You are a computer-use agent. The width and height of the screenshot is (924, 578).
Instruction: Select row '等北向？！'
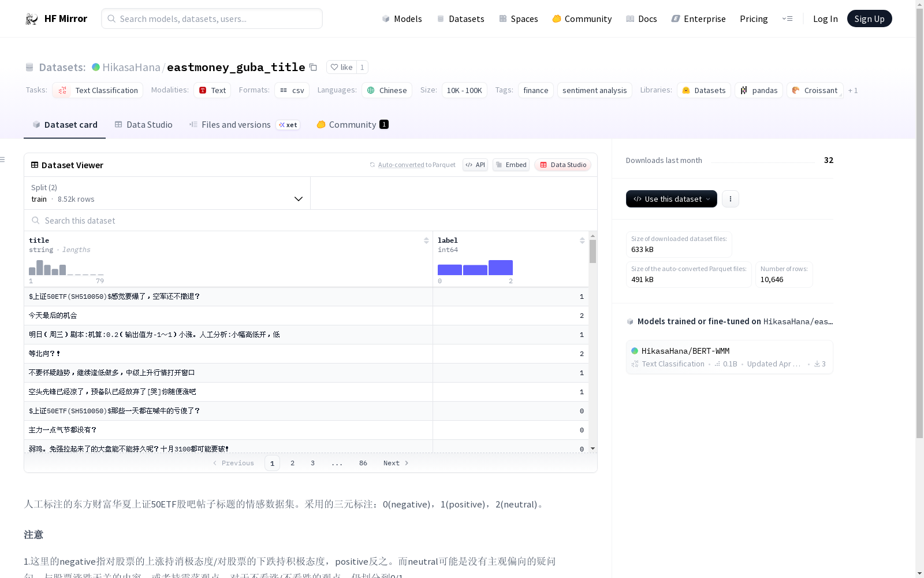pos(306,354)
